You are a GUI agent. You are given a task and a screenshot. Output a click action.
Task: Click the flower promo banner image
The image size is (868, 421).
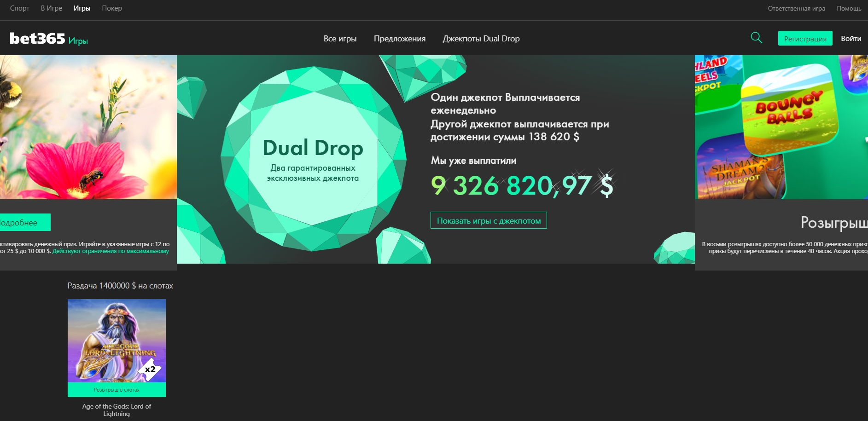[x=88, y=127]
